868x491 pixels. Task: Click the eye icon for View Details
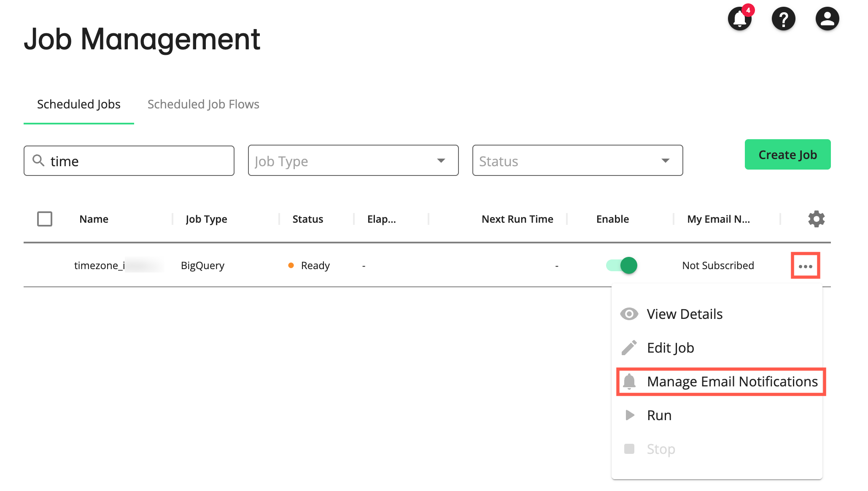629,314
